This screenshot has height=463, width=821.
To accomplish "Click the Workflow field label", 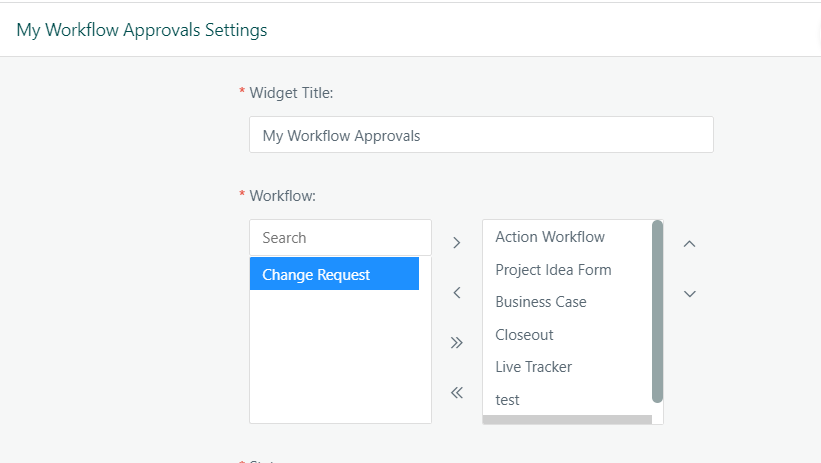I will pos(282,196).
